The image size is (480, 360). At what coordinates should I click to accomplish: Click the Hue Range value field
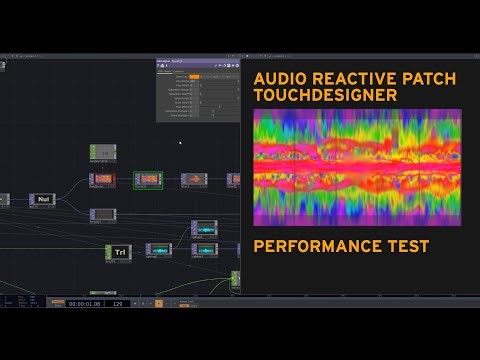pos(195,81)
